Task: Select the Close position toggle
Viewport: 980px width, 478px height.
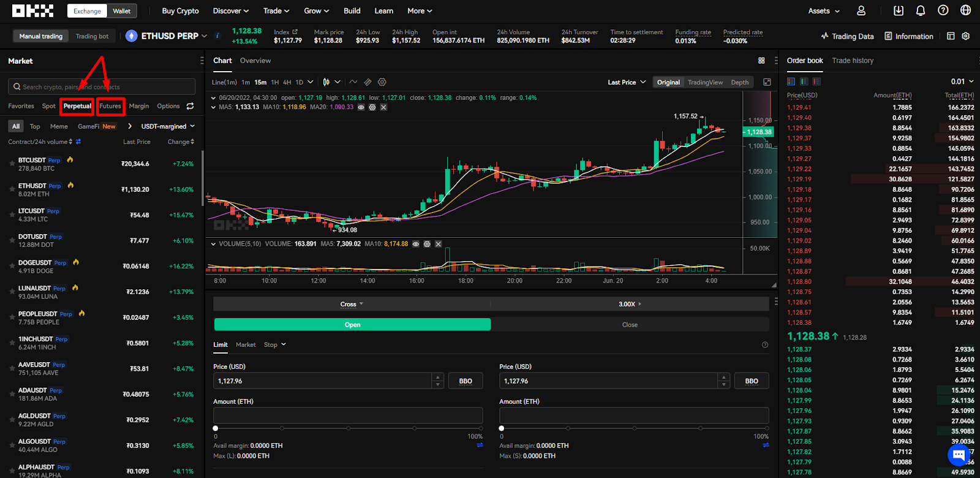Action: click(x=630, y=325)
